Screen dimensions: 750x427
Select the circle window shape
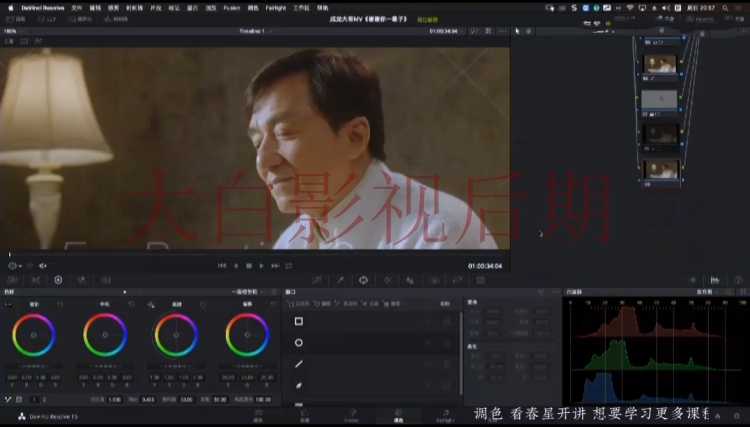(x=298, y=343)
